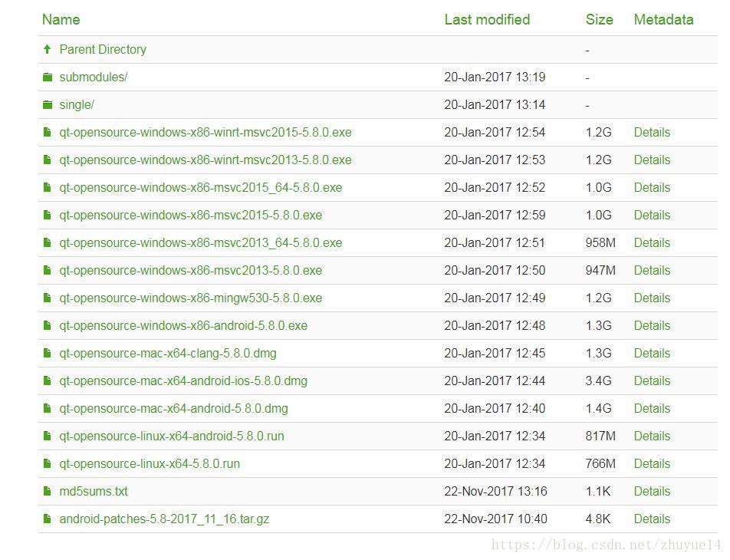
Task: Download qt-opensource-mac-x64-clang-5.8.0.dmg
Action: tap(168, 353)
